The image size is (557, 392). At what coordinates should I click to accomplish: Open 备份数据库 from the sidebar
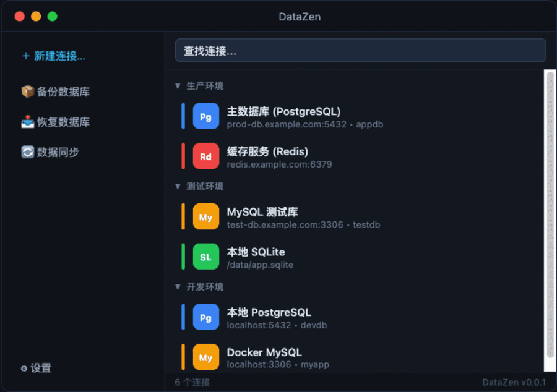point(56,92)
